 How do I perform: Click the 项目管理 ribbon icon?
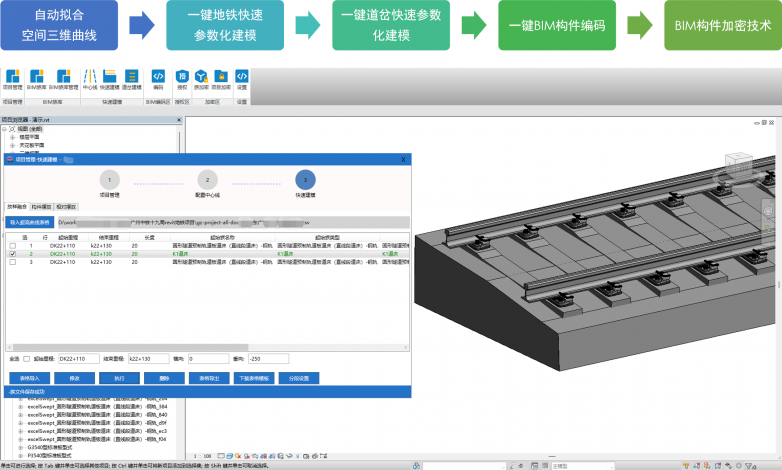click(12, 79)
